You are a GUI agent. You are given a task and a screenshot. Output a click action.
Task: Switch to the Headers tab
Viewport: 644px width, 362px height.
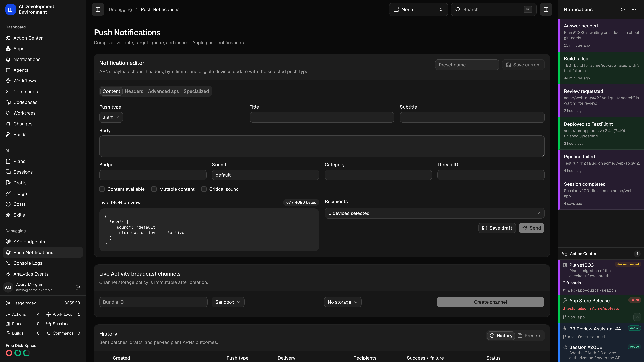(x=134, y=92)
